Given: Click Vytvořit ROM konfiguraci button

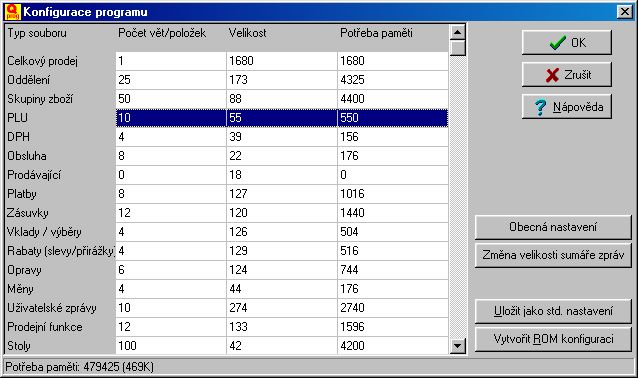Looking at the screenshot, I should coord(553,339).
